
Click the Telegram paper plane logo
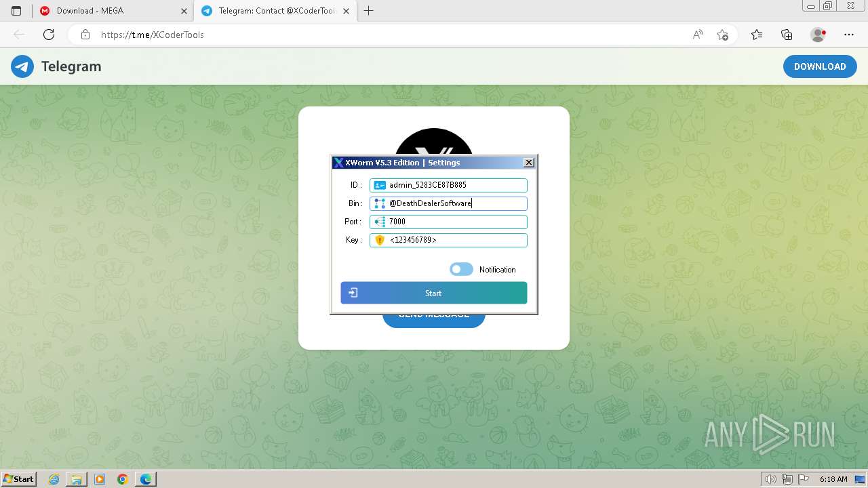tap(22, 66)
